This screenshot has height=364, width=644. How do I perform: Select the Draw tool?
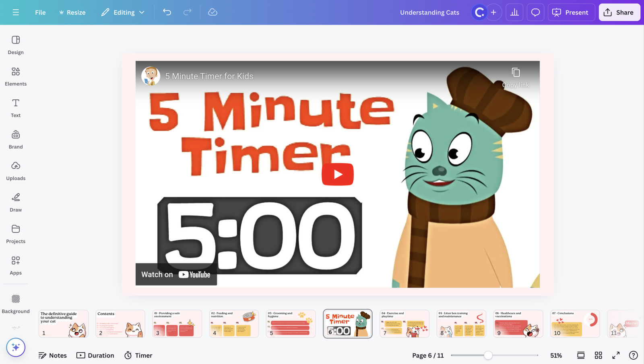pyautogui.click(x=15, y=201)
